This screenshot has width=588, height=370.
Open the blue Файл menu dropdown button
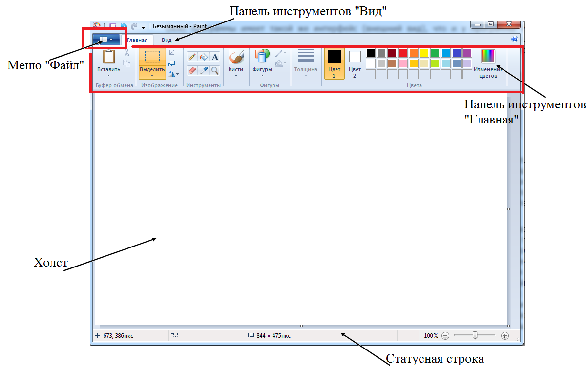[106, 40]
